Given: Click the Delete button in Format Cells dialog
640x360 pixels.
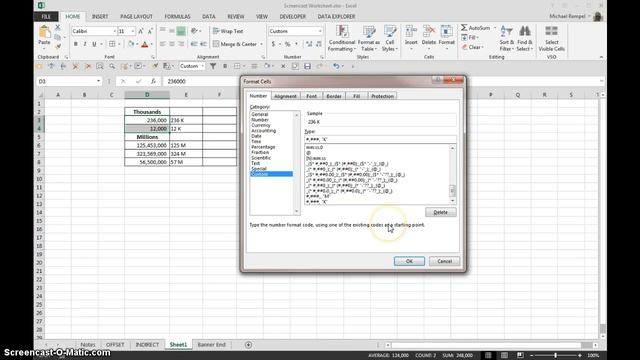Looking at the screenshot, I should coord(440,212).
